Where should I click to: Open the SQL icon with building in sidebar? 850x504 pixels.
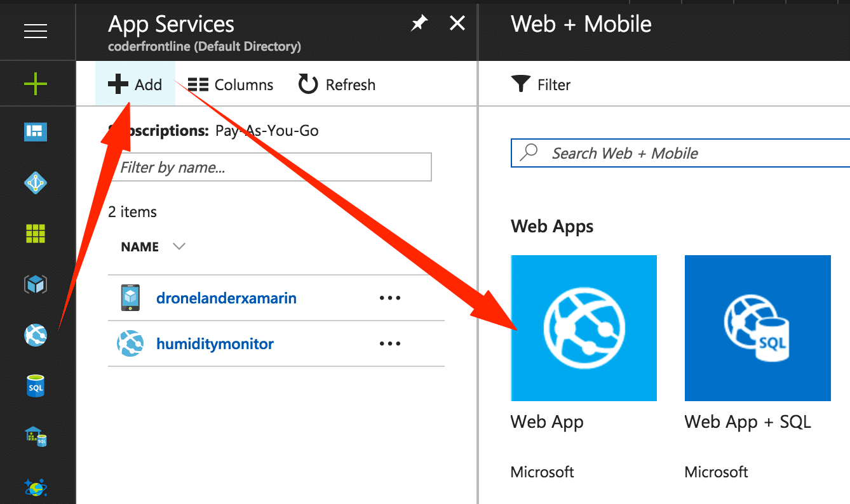point(36,436)
